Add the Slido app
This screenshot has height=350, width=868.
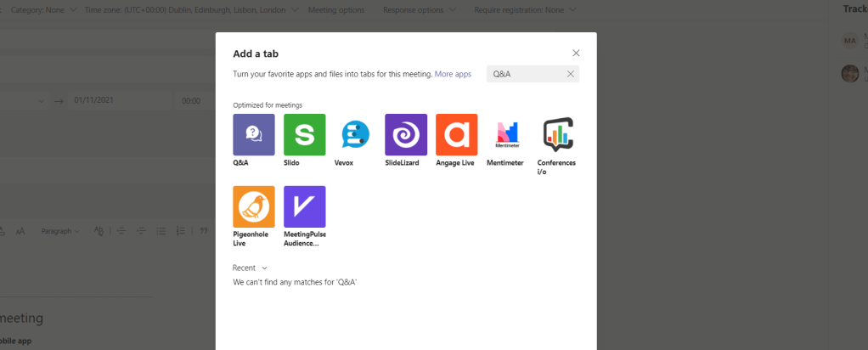[x=304, y=134]
